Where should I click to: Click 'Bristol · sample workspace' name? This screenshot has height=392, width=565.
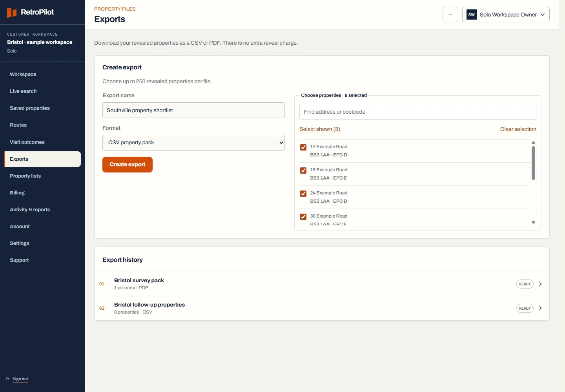tap(40, 42)
